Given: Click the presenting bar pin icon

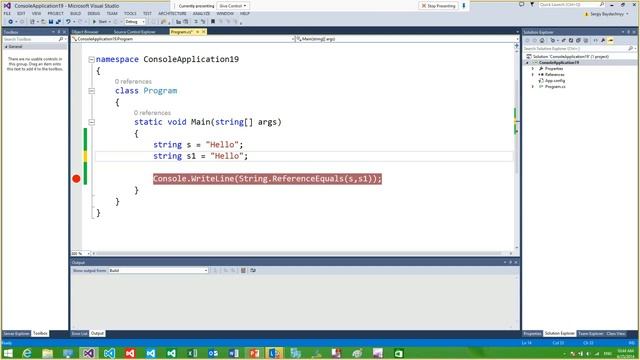Looking at the screenshot, I should (464, 6).
